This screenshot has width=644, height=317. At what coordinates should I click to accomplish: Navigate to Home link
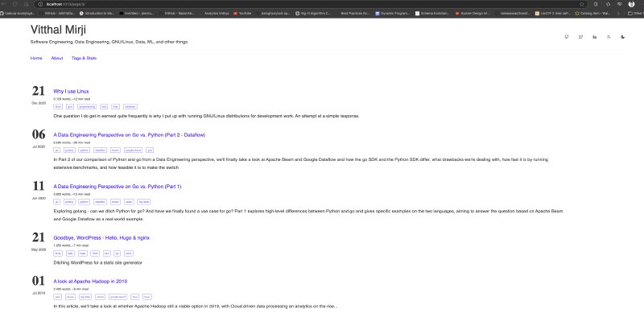(36, 58)
